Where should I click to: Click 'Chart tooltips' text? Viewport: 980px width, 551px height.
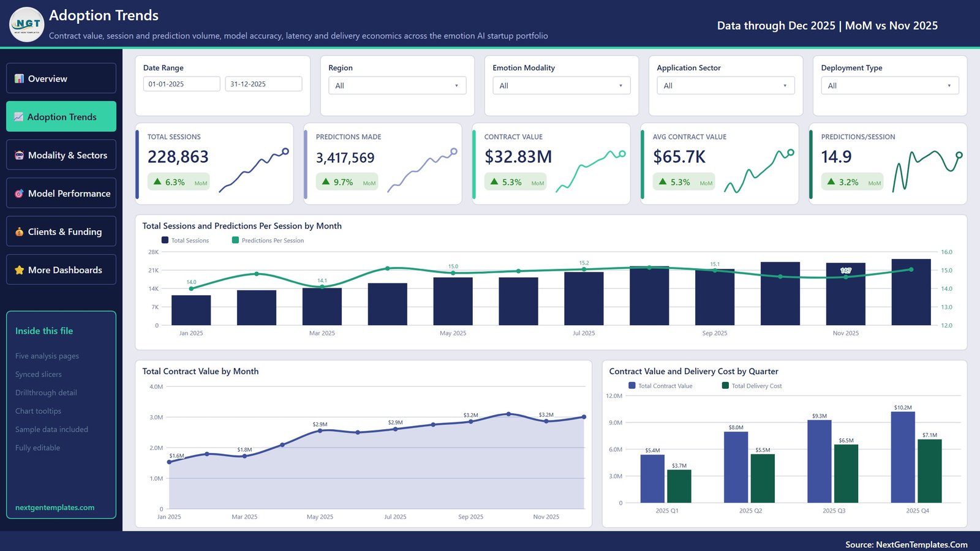[x=38, y=411]
